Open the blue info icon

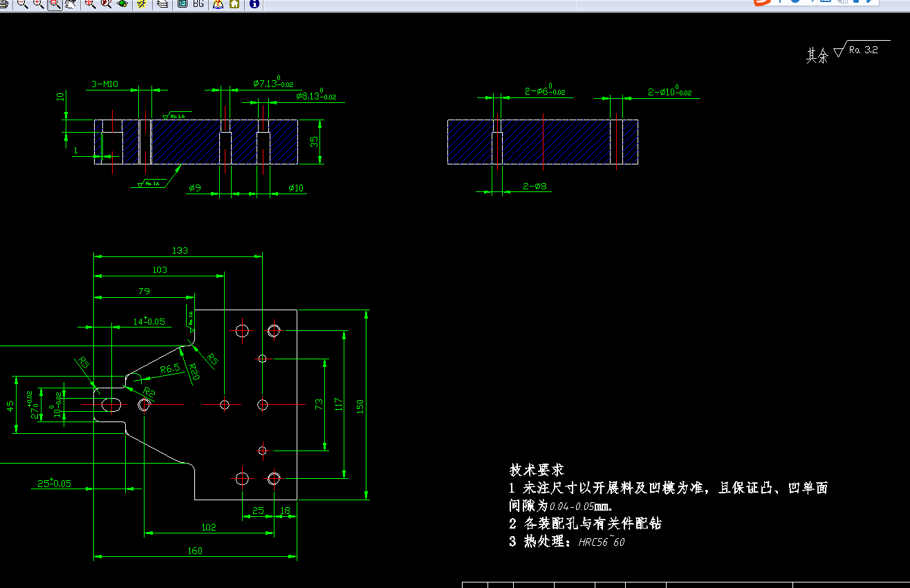click(x=254, y=3)
